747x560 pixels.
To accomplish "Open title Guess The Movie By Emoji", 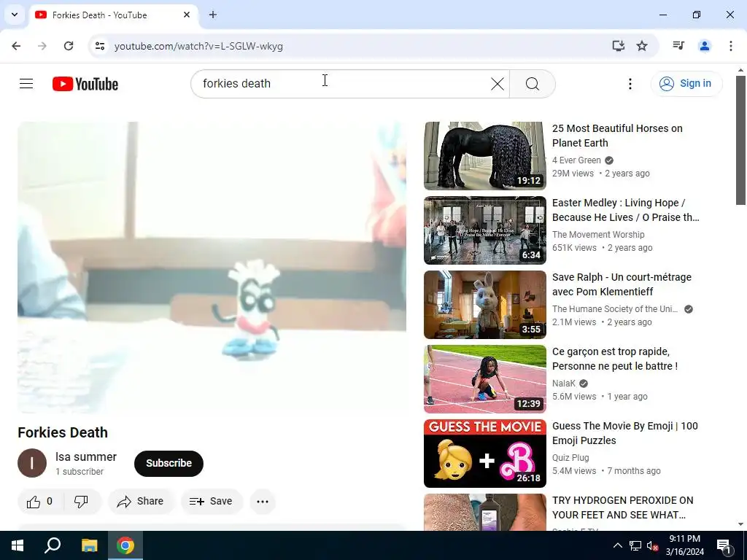I will pyautogui.click(x=625, y=433).
